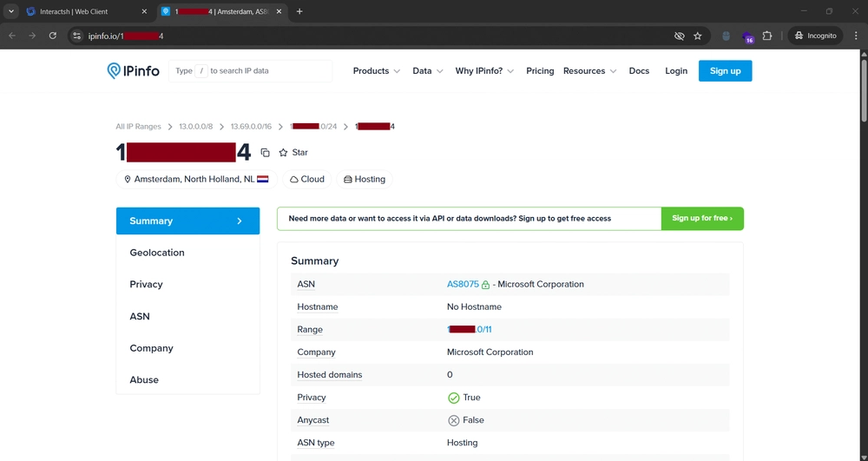Open the Chrome three-dot menu
868x461 pixels.
(x=855, y=36)
